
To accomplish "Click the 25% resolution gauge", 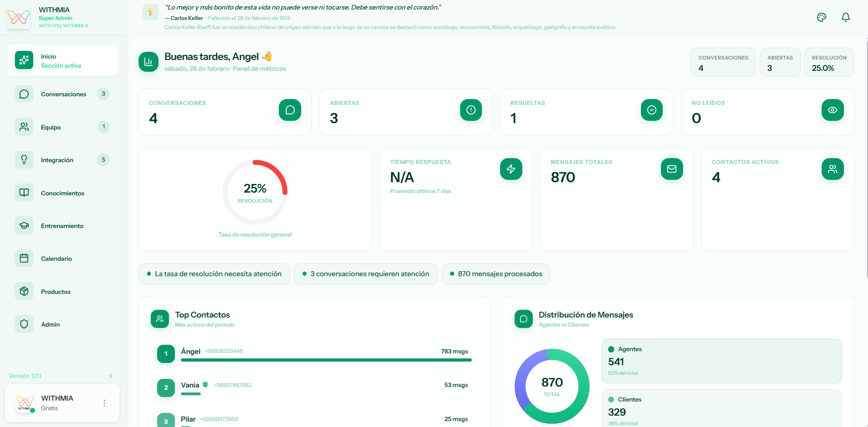I will (x=255, y=192).
